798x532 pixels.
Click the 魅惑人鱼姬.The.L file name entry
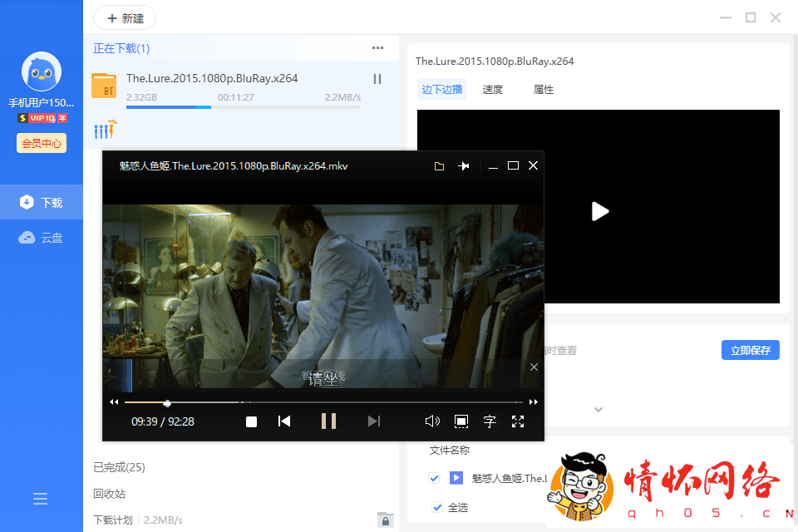[509, 479]
